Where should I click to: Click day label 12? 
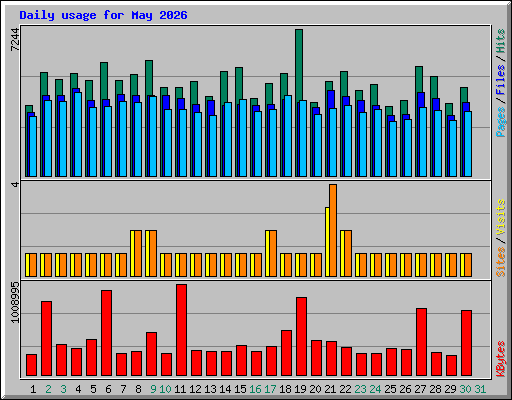tap(195, 389)
